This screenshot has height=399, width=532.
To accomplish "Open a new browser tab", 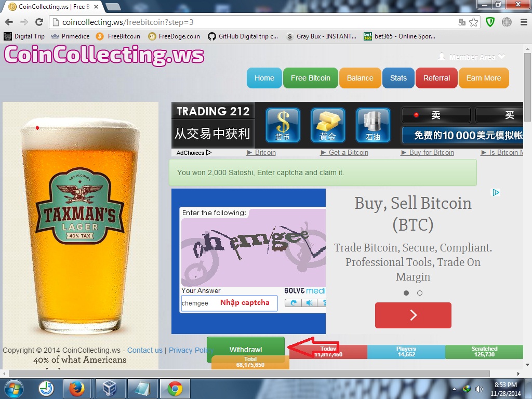I will pos(113,6).
